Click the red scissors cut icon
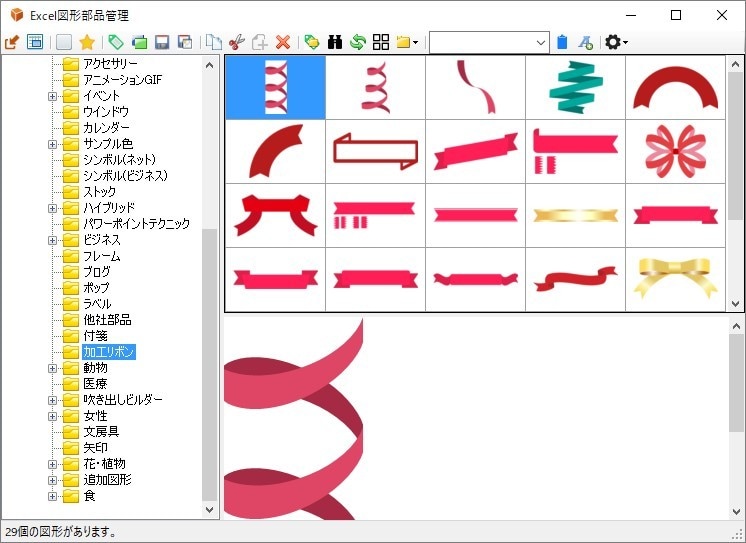 [236, 42]
